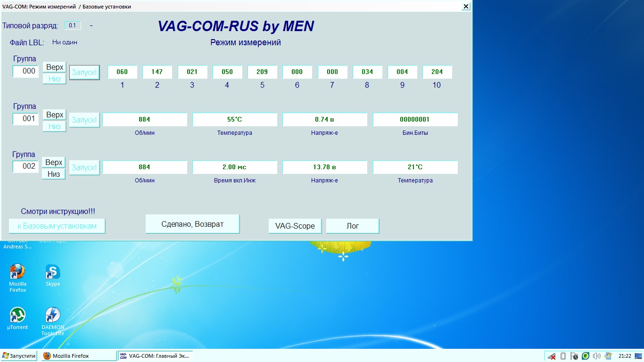Click Верх button for group 001

(x=55, y=115)
